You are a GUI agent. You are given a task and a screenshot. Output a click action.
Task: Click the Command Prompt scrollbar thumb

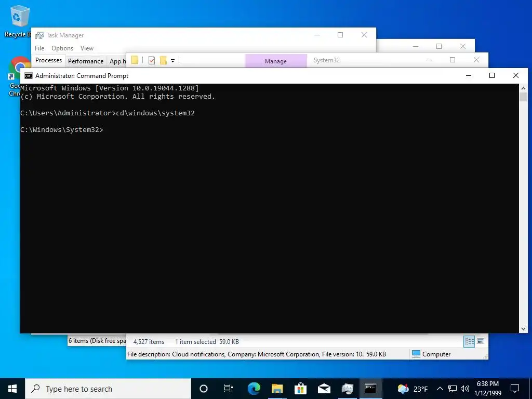[x=523, y=97]
